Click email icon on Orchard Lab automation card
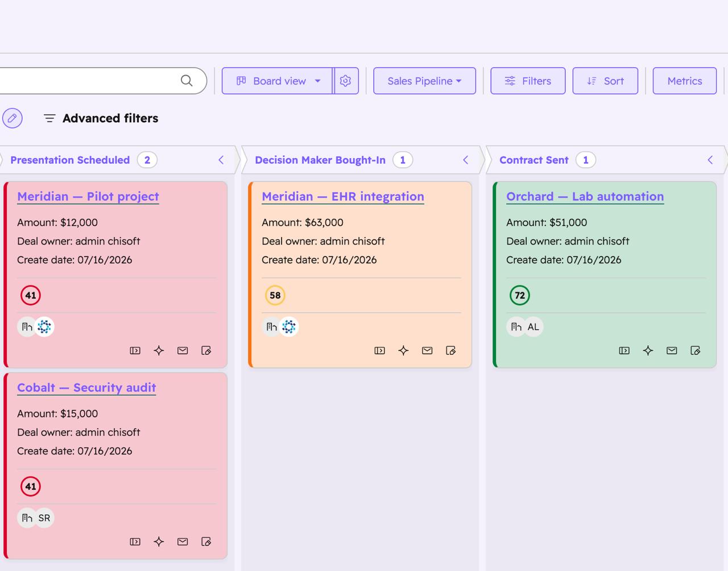The image size is (728, 571). coord(672,350)
